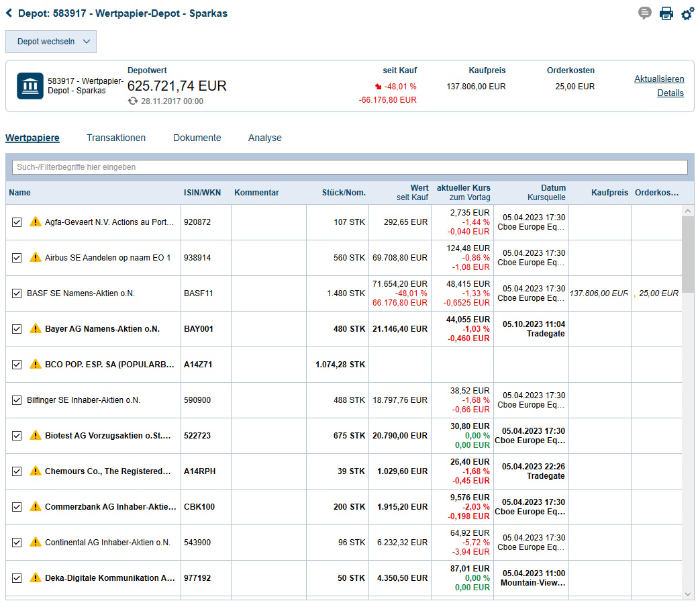Open the comment speech bubble icon
700x603 pixels.
click(645, 13)
